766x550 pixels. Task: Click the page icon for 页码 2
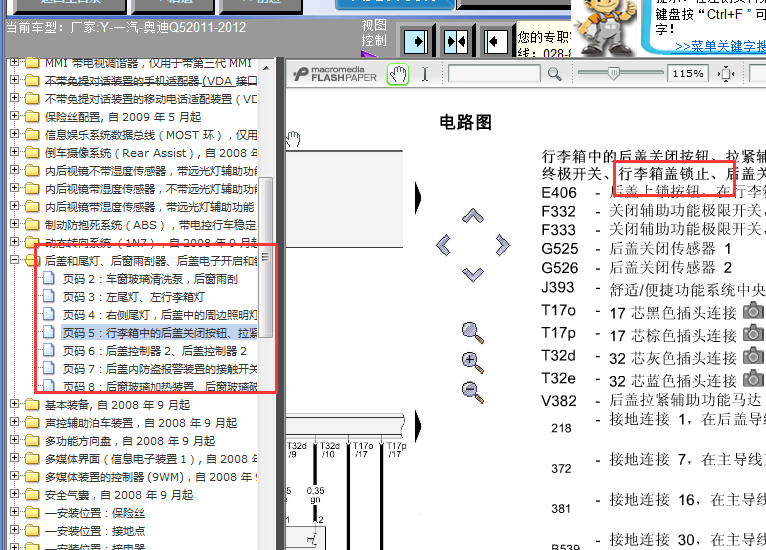point(48,278)
